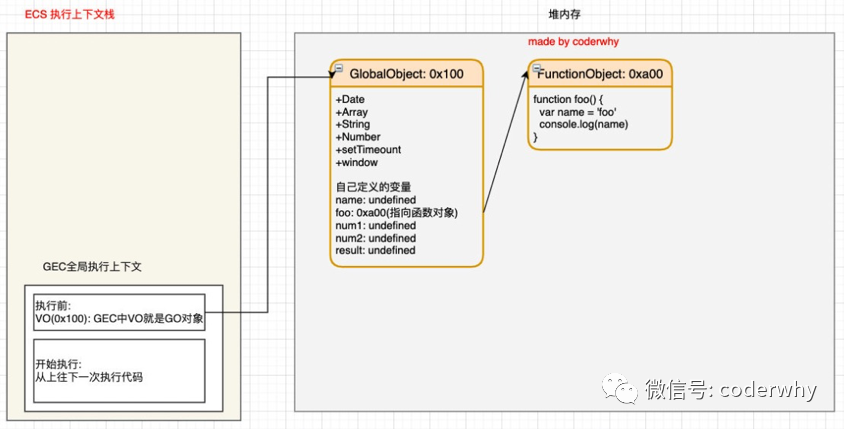
Task: Click the function foo() { code line
Action: pyautogui.click(x=567, y=100)
